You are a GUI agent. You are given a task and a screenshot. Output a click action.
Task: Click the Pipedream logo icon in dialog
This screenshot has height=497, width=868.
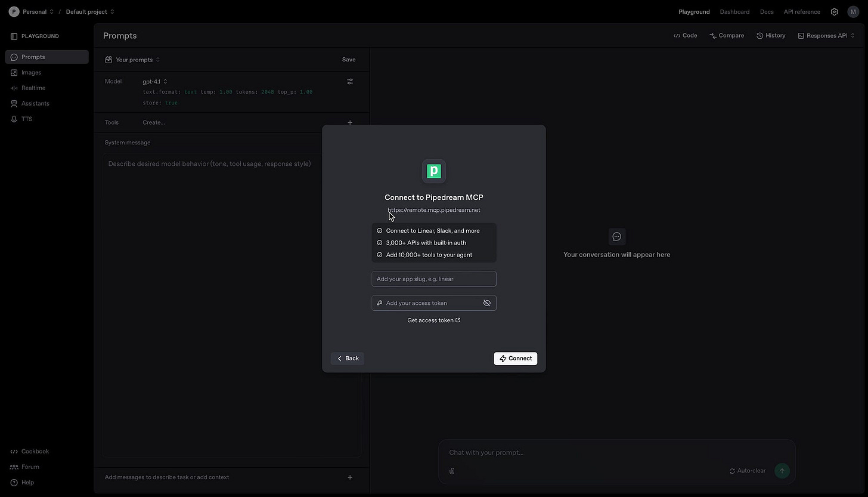click(434, 171)
